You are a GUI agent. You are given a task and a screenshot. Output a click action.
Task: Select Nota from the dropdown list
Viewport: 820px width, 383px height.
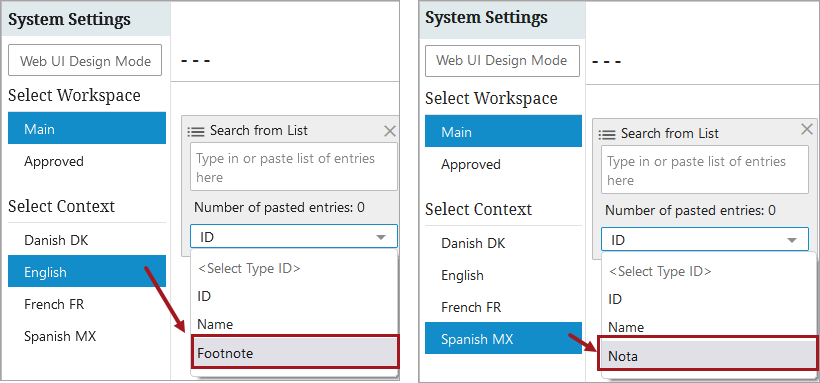point(708,356)
